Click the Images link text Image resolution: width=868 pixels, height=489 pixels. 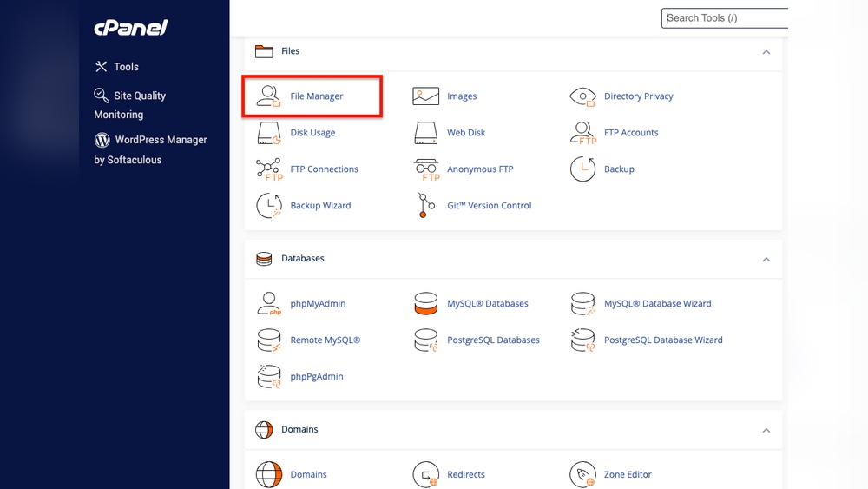tap(462, 96)
